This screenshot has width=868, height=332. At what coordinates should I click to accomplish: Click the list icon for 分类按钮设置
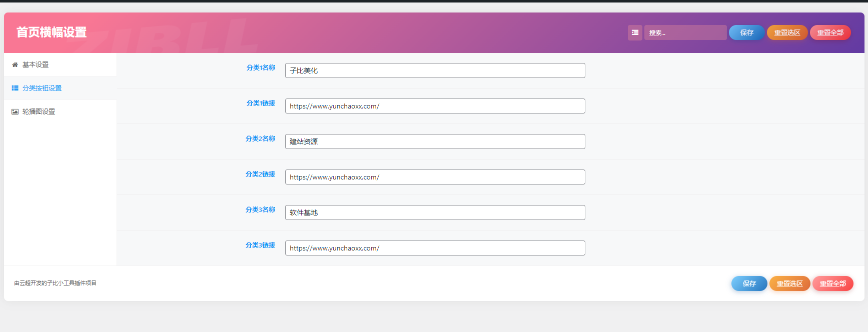15,88
